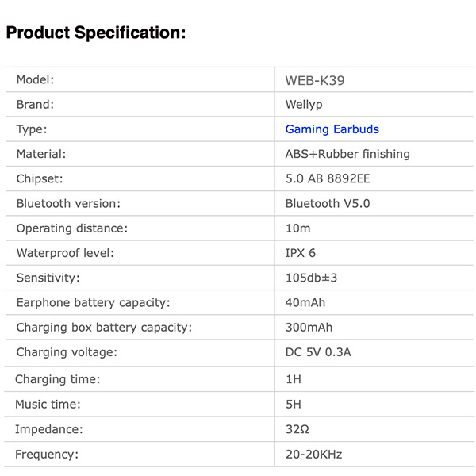Viewport: 476px width, 476px height.
Task: Select the DC 5V 0.3A value
Action: point(318,352)
